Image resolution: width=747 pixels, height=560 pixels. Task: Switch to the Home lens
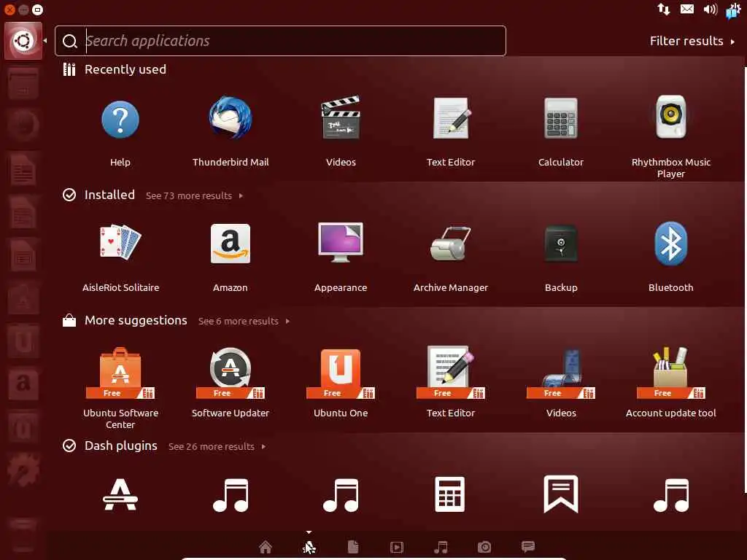pyautogui.click(x=266, y=547)
